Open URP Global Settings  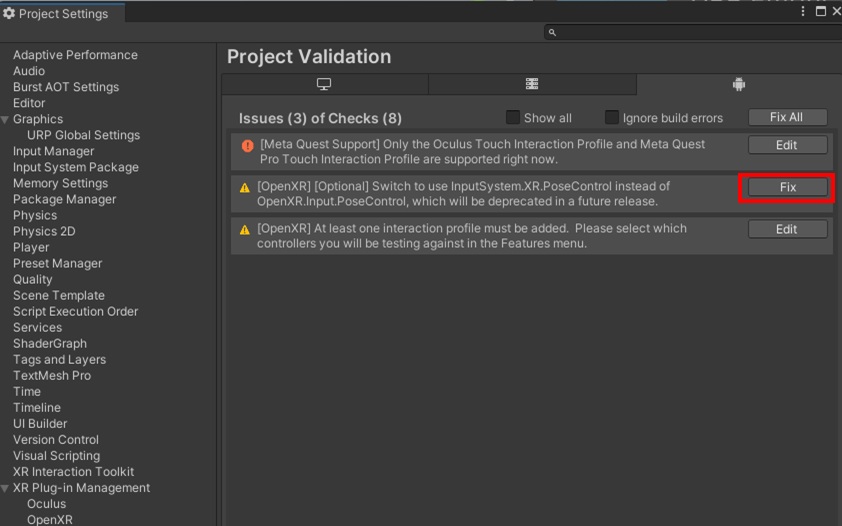tap(84, 136)
